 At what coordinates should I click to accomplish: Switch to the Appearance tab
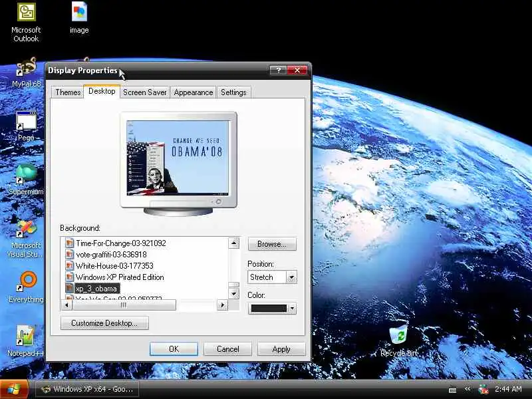[x=193, y=92]
